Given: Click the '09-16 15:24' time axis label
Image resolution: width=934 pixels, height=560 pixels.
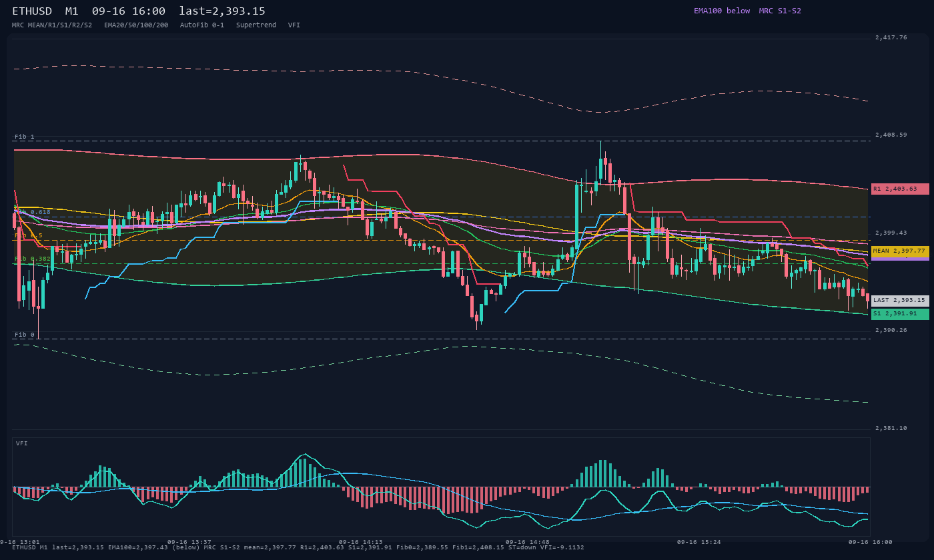Looking at the screenshot, I should (699, 542).
